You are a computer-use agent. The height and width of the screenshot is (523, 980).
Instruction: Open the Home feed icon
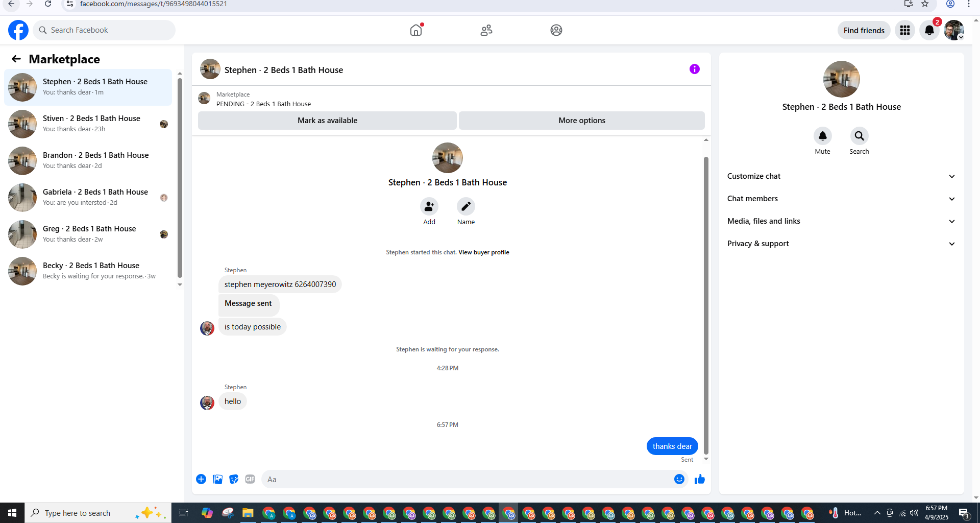(416, 30)
